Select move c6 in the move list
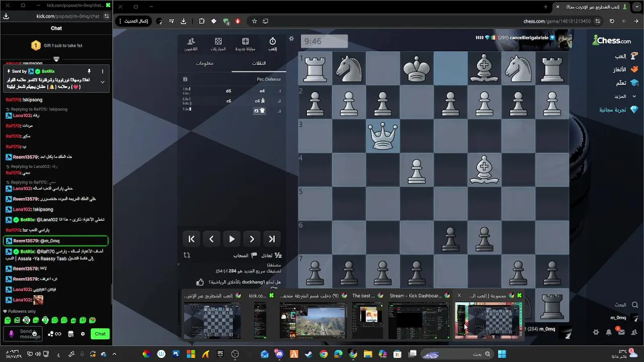 pyautogui.click(x=228, y=101)
